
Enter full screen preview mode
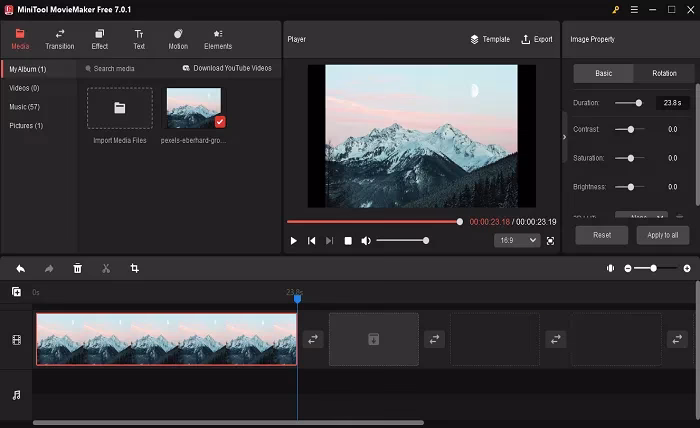(x=550, y=240)
